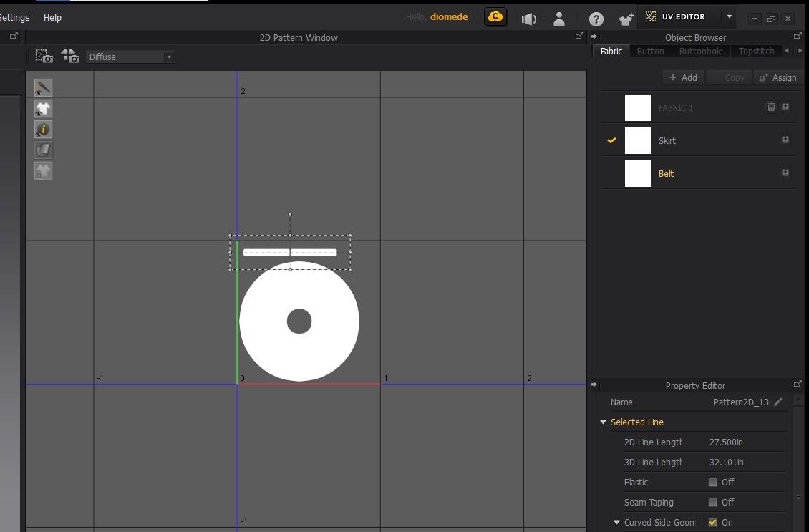Click the Skirt fabric name
This screenshot has width=809, height=532.
click(667, 140)
